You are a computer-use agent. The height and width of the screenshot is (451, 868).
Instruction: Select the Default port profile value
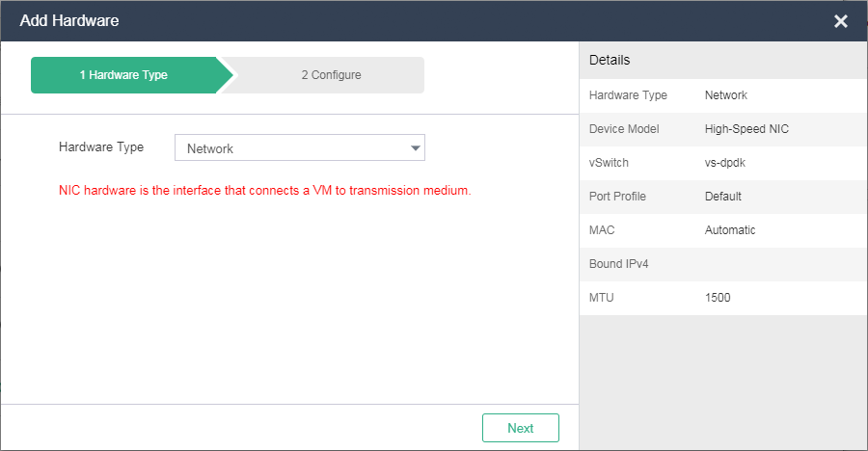click(x=723, y=197)
